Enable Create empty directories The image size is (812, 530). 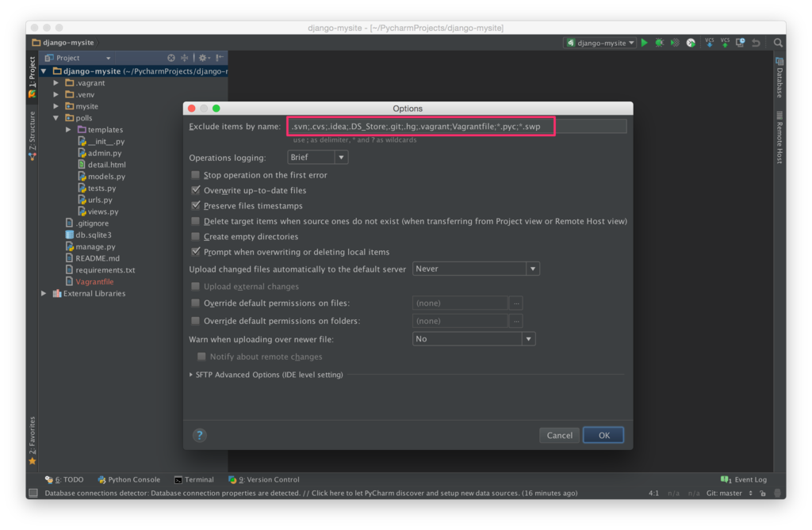coord(195,237)
